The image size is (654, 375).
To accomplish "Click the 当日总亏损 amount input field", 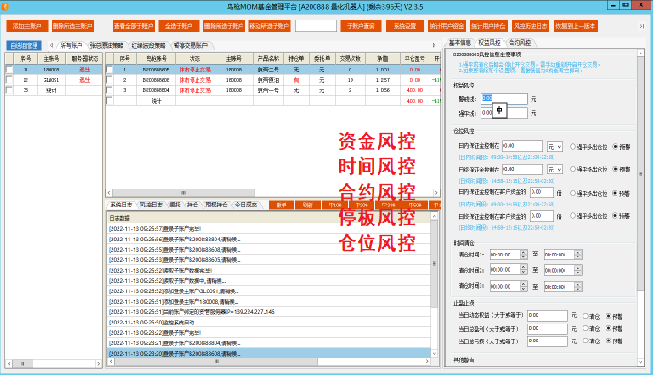I will point(547,341).
